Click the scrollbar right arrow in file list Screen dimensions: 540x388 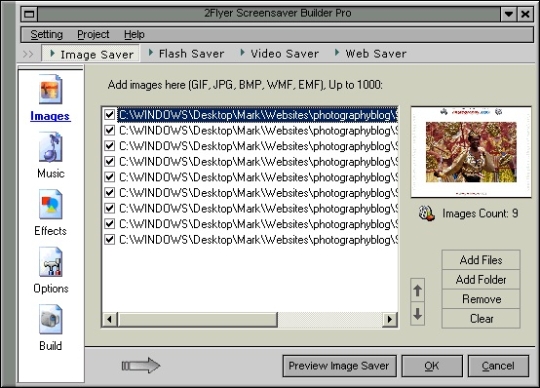(390, 319)
